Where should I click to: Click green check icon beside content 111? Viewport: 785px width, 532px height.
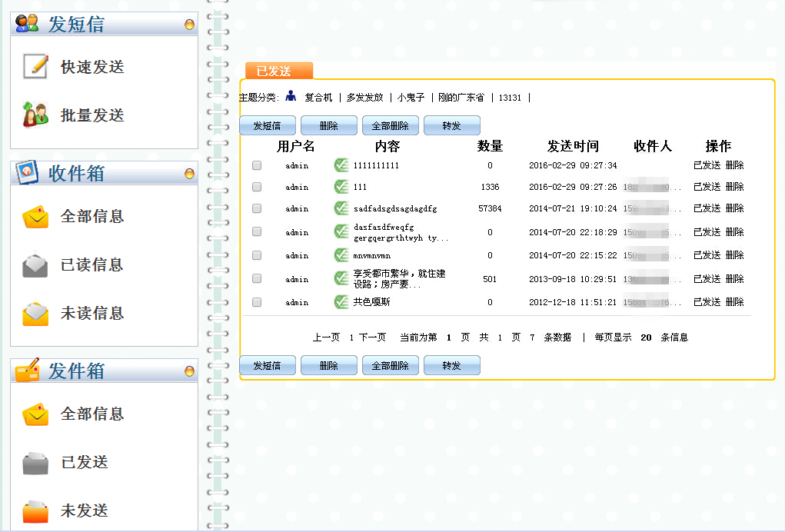pos(341,187)
